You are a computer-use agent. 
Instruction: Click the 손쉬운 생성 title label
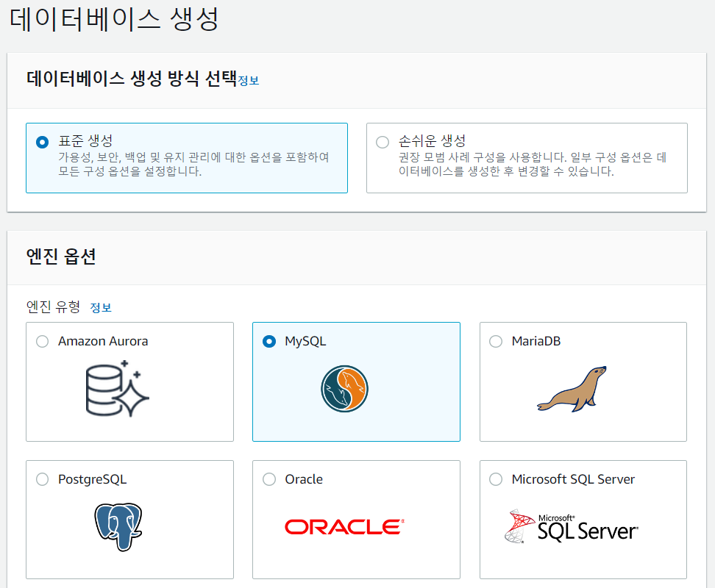432,140
